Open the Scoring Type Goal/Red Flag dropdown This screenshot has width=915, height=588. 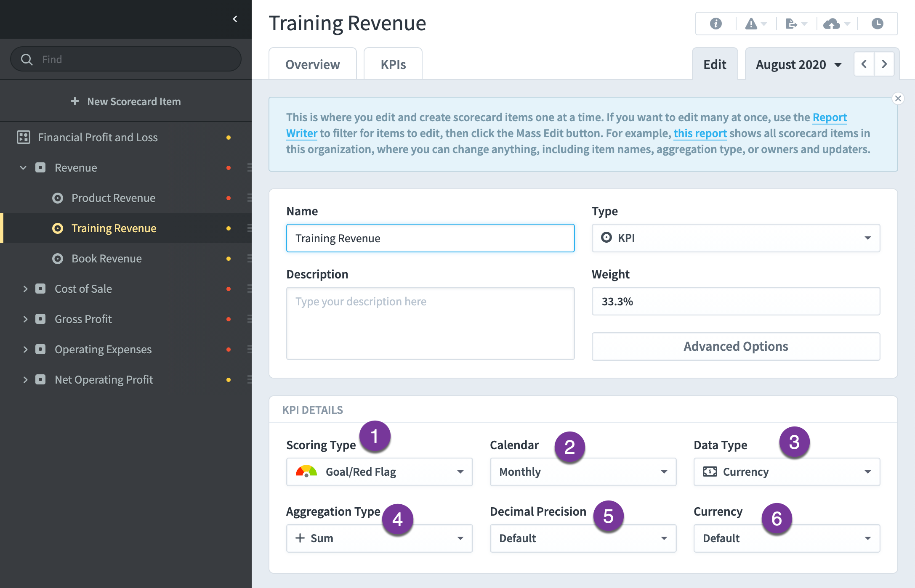[x=379, y=472]
